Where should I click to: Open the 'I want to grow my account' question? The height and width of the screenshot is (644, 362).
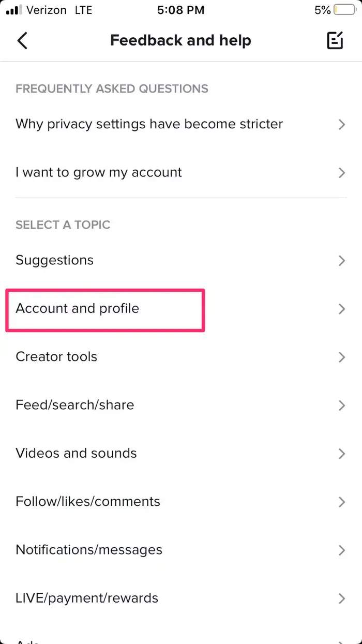(x=99, y=172)
